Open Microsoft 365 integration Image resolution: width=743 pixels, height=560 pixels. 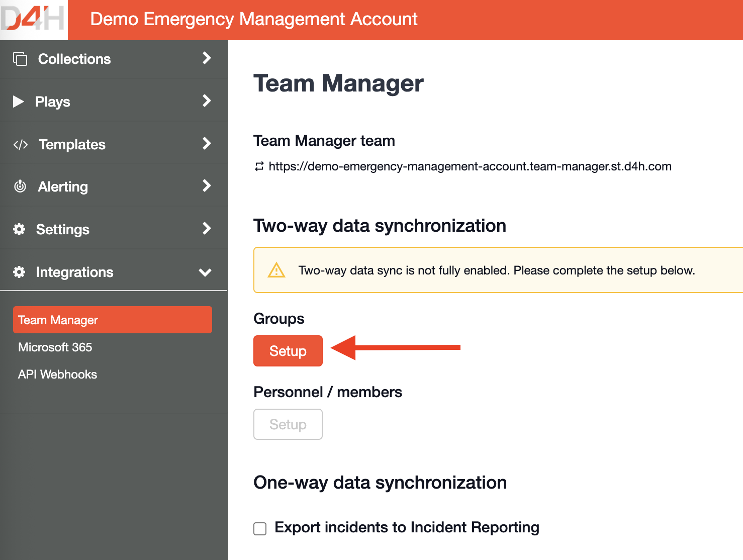(55, 347)
